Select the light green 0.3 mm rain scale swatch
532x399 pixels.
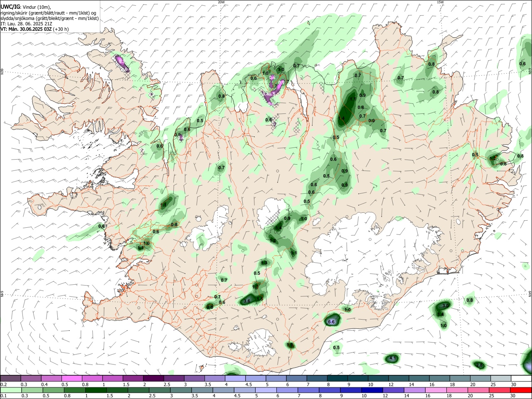[32, 390]
